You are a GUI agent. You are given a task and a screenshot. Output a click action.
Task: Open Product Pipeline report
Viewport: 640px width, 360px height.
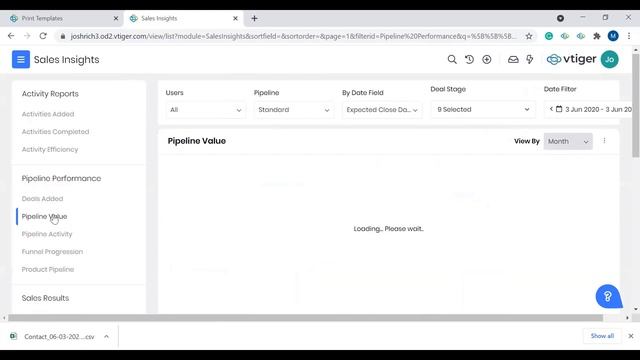pos(48,269)
